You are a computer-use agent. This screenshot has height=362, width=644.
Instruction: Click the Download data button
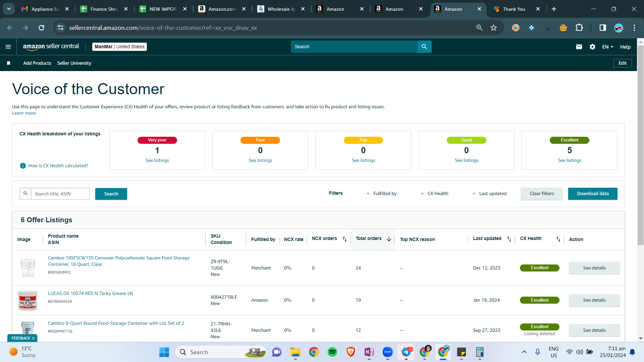593,194
